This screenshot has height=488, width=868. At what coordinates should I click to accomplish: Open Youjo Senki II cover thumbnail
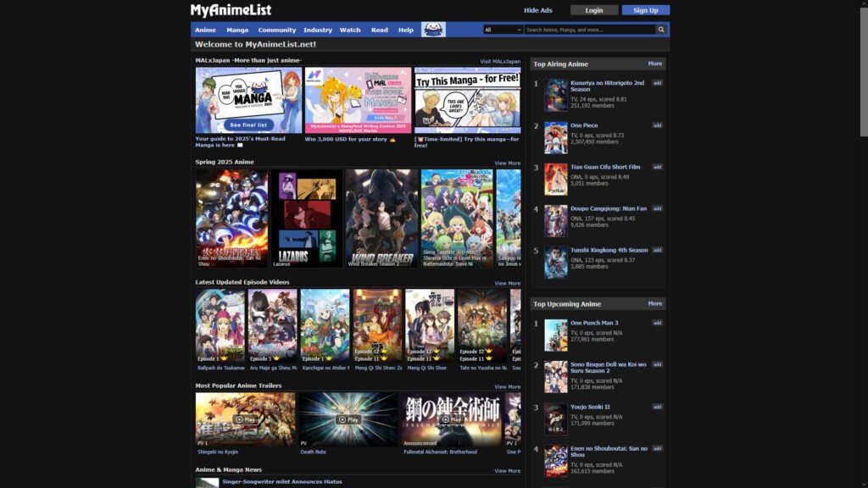[556, 419]
